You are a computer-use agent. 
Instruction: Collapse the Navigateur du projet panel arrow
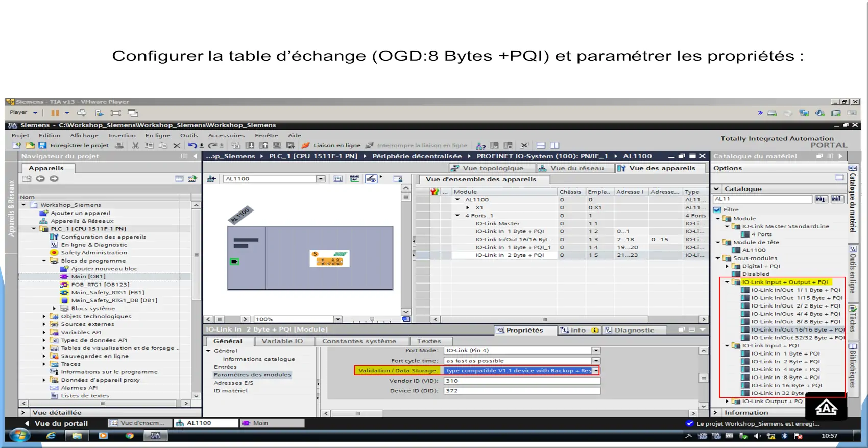195,156
